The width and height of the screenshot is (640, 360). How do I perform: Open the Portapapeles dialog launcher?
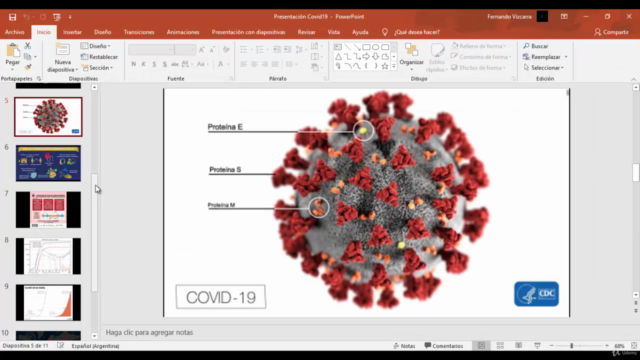(x=39, y=78)
